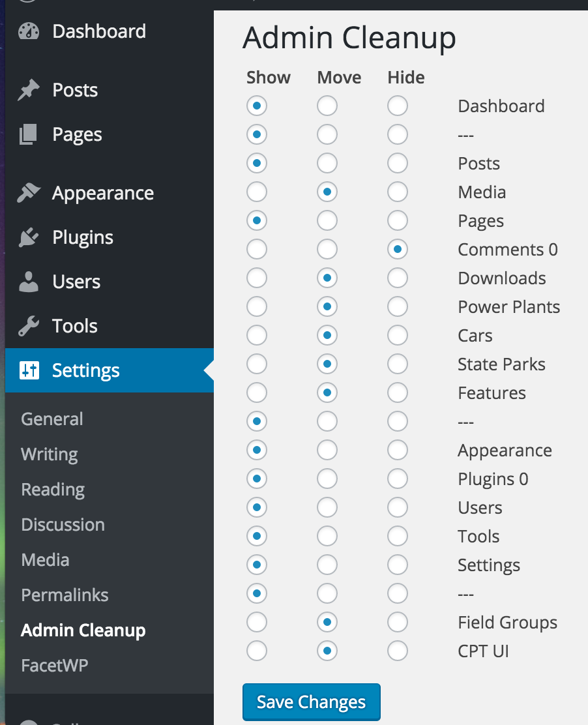This screenshot has height=725, width=588.
Task: Click the Users person icon
Action: click(x=29, y=282)
